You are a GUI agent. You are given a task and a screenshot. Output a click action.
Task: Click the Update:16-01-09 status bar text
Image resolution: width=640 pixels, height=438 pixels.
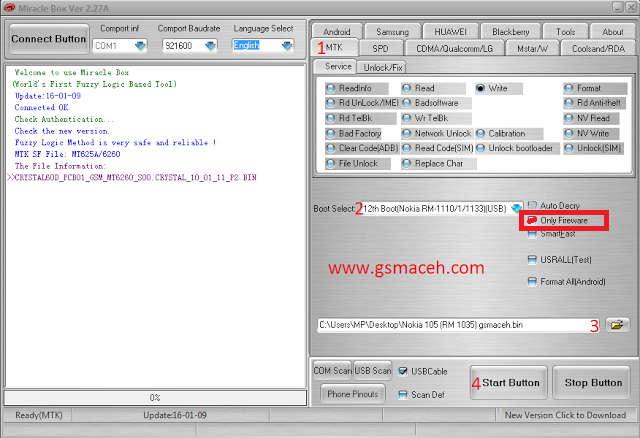(x=175, y=415)
